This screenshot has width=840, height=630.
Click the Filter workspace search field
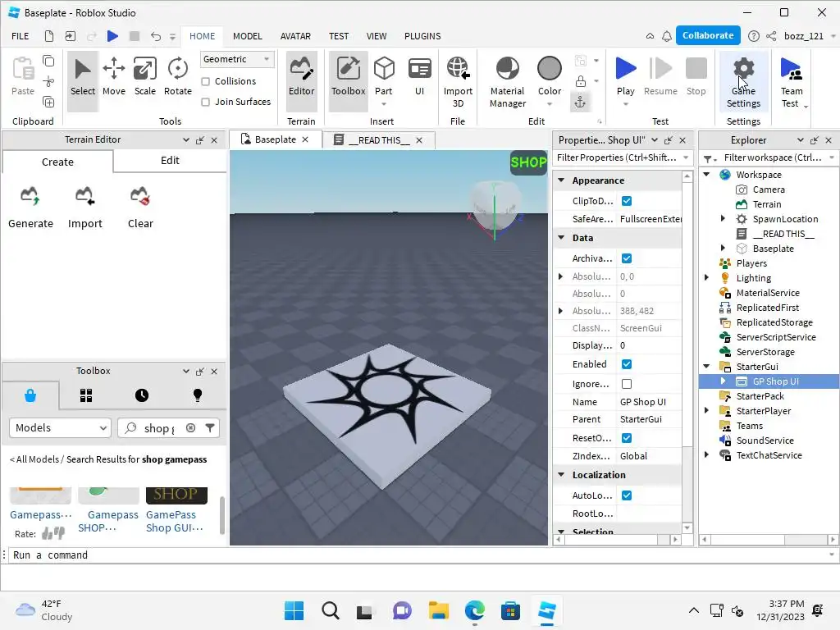(772, 157)
